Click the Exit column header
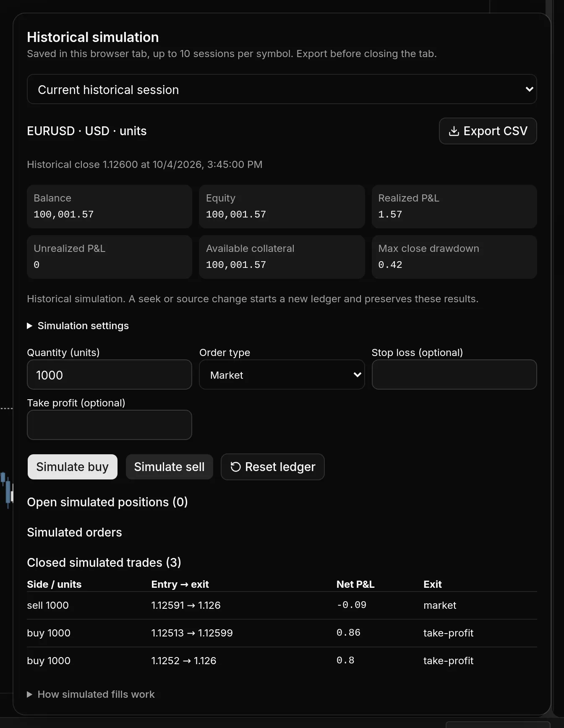564x728 pixels. click(433, 584)
